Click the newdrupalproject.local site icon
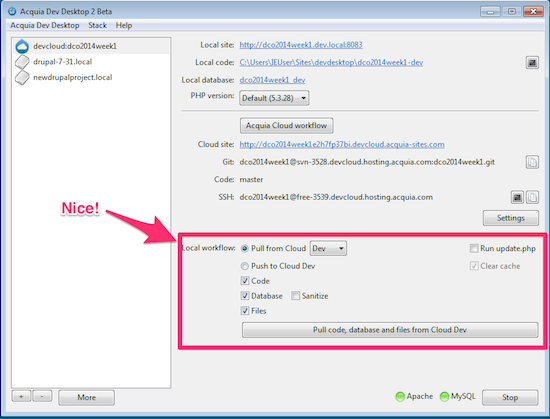The height and width of the screenshot is (419, 550). (22, 77)
